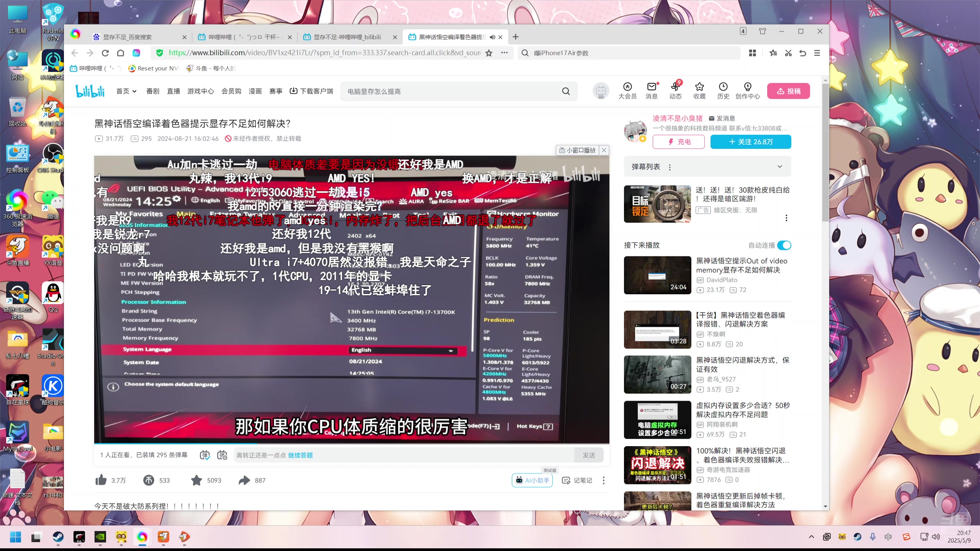Viewport: 980px width, 551px height.
Task: Click the Reset your NV bookmark
Action: pyautogui.click(x=154, y=68)
